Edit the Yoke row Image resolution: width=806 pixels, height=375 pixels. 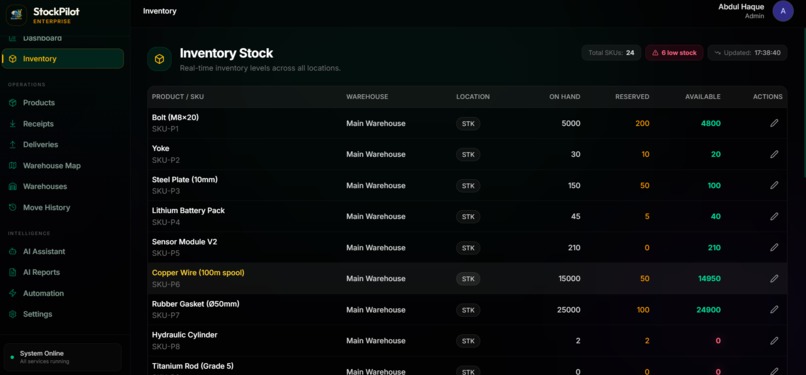tap(774, 154)
